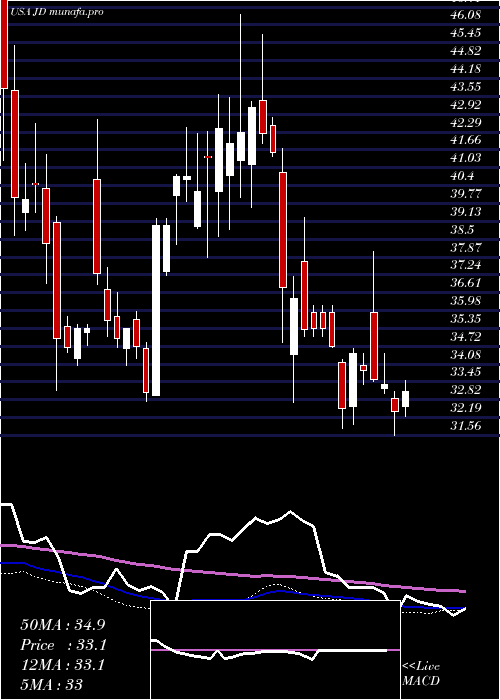This screenshot has height=700, width=500.
Task: Click the last white candle at chart's right end
Action: click(x=405, y=399)
